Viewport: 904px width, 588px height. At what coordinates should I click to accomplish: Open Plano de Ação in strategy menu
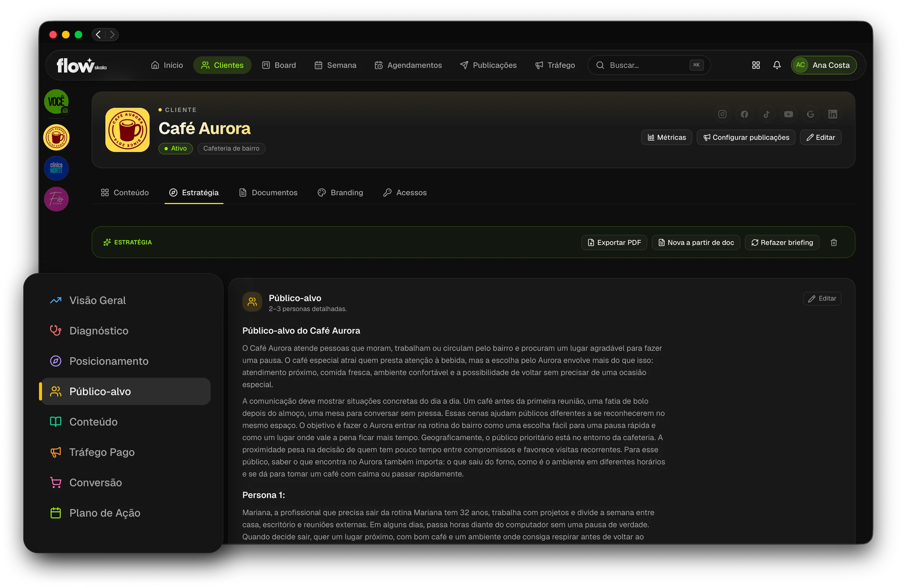(x=125, y=513)
